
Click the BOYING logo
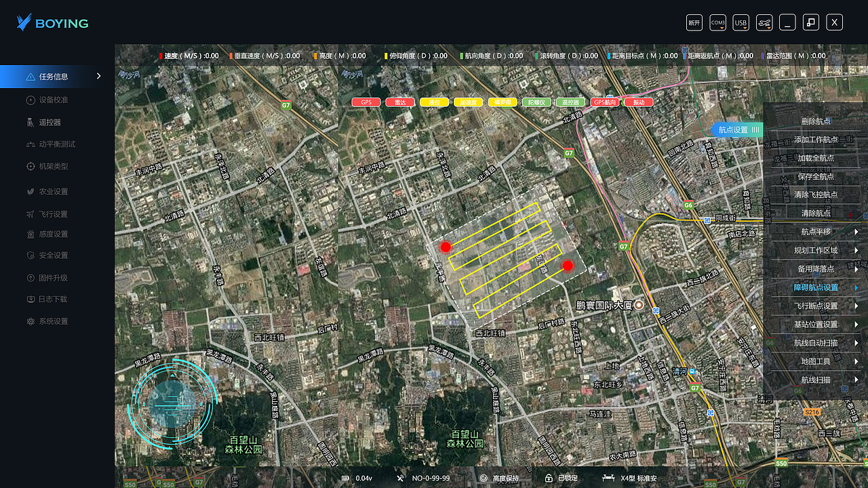click(x=53, y=23)
